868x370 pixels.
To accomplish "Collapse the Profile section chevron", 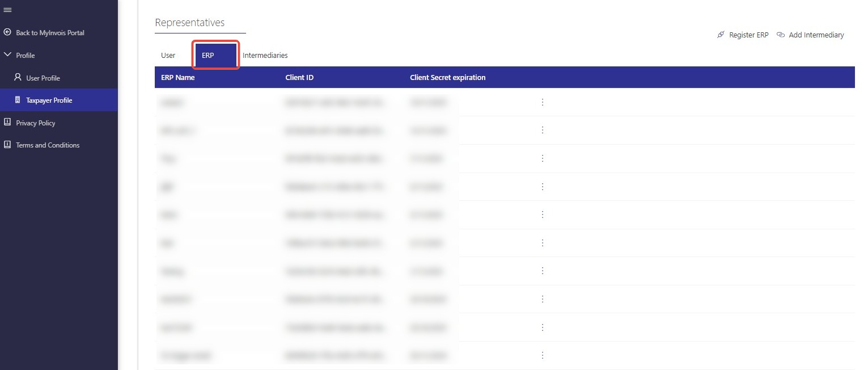I will 7,55.
